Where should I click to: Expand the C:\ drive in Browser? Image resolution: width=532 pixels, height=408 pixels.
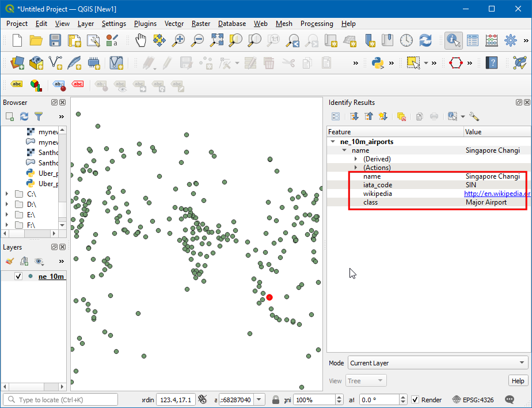coord(7,194)
